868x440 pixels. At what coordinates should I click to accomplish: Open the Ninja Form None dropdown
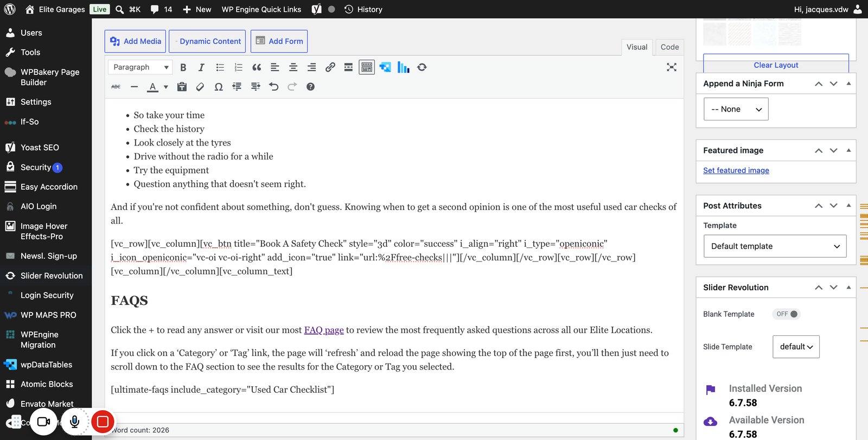736,109
